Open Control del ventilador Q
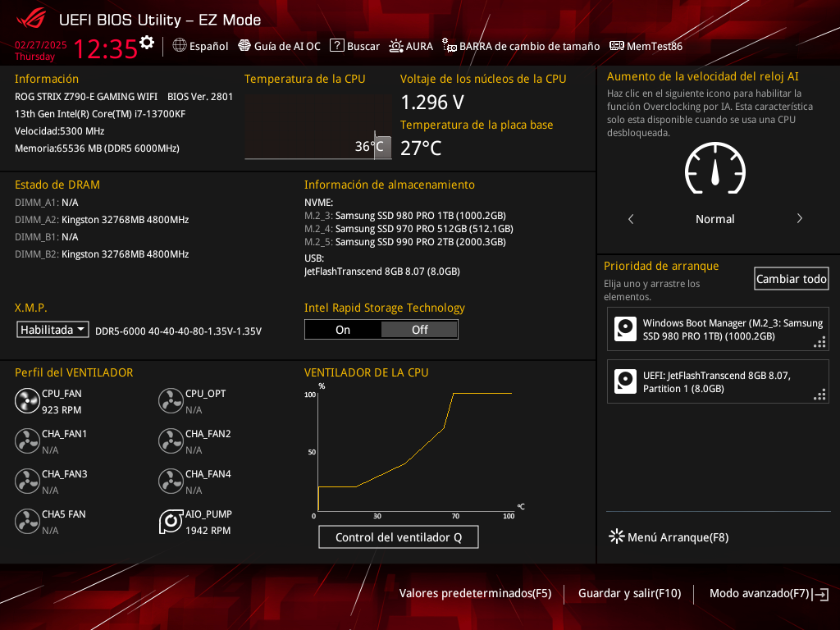The image size is (840, 630). (398, 536)
